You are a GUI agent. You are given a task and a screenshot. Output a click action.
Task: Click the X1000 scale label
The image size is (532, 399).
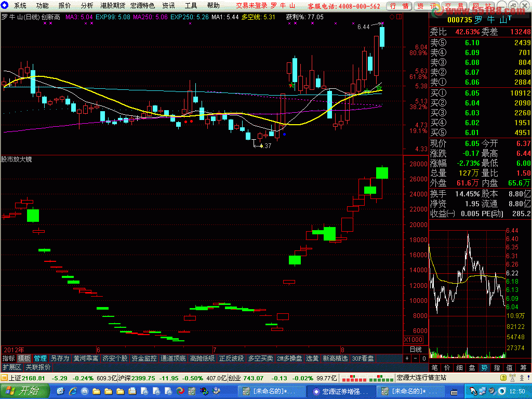413,340
